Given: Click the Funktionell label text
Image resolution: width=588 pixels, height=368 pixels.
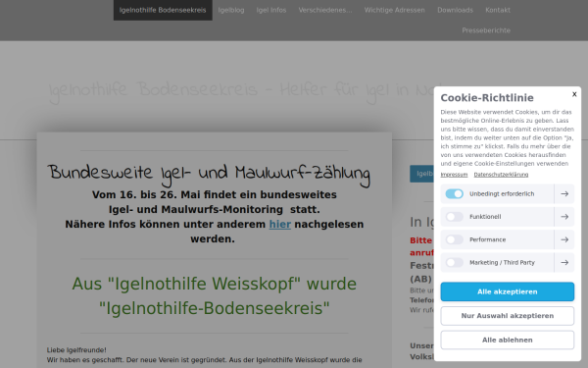Looking at the screenshot, I should (x=485, y=217).
